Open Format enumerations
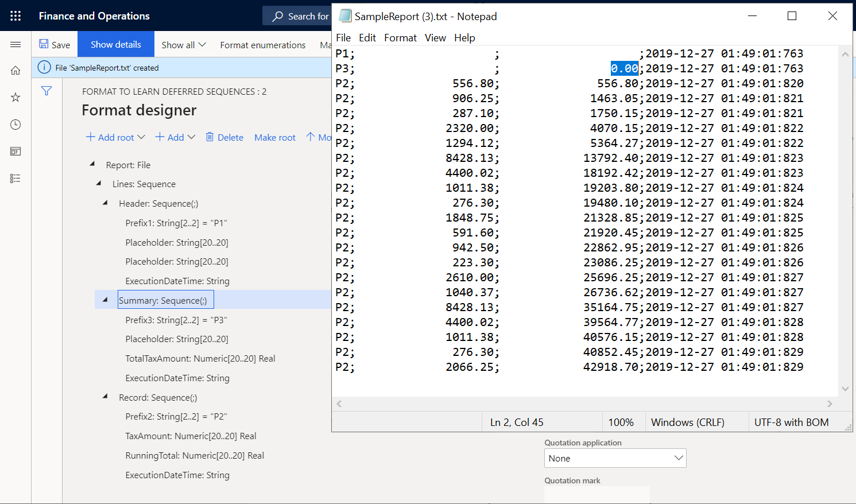 pos(262,44)
